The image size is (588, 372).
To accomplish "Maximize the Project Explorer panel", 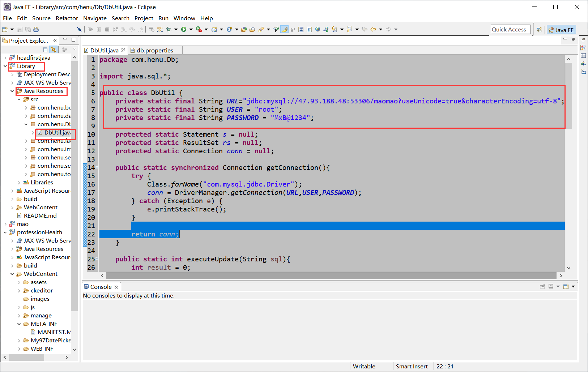I will tap(73, 40).
